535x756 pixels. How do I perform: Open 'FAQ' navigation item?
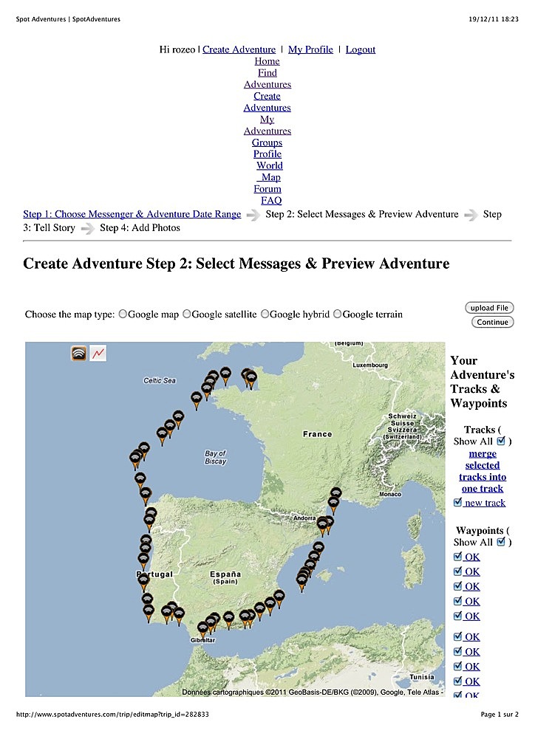tap(271, 201)
